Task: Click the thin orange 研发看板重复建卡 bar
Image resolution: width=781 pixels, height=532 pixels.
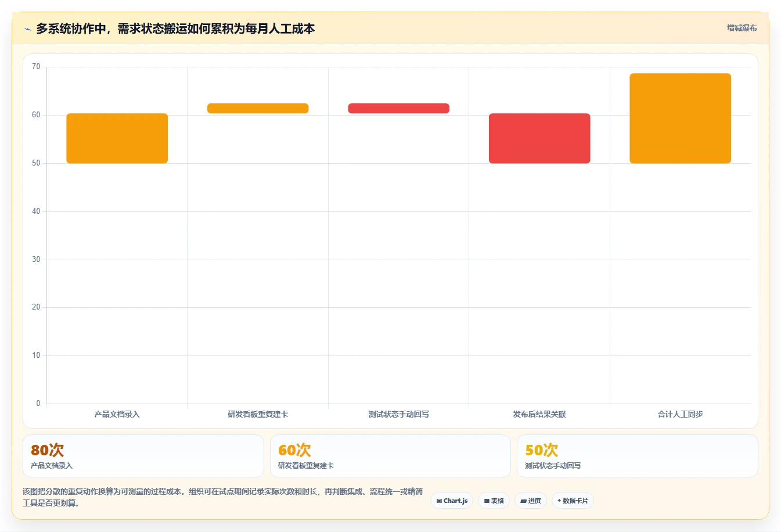Action: coord(258,108)
